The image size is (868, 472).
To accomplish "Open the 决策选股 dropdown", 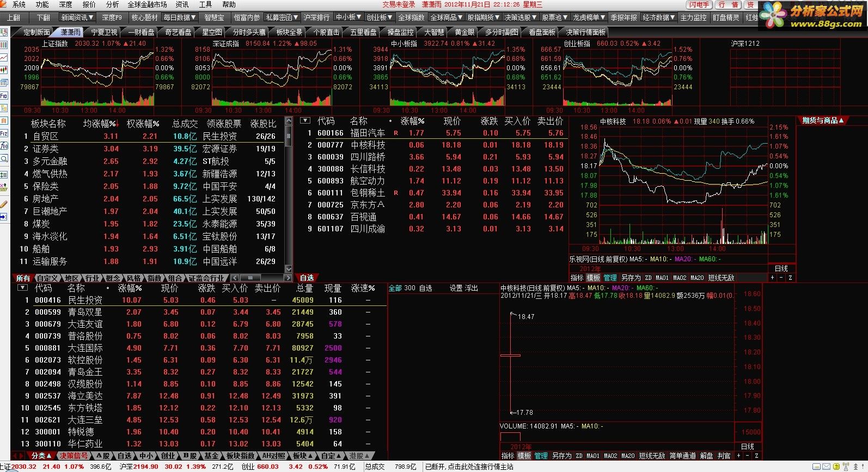I will point(521,17).
